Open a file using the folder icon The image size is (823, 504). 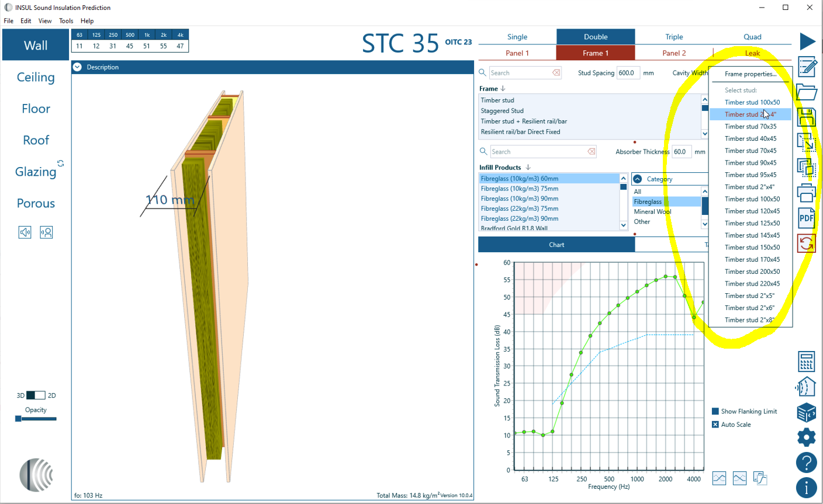tap(807, 92)
